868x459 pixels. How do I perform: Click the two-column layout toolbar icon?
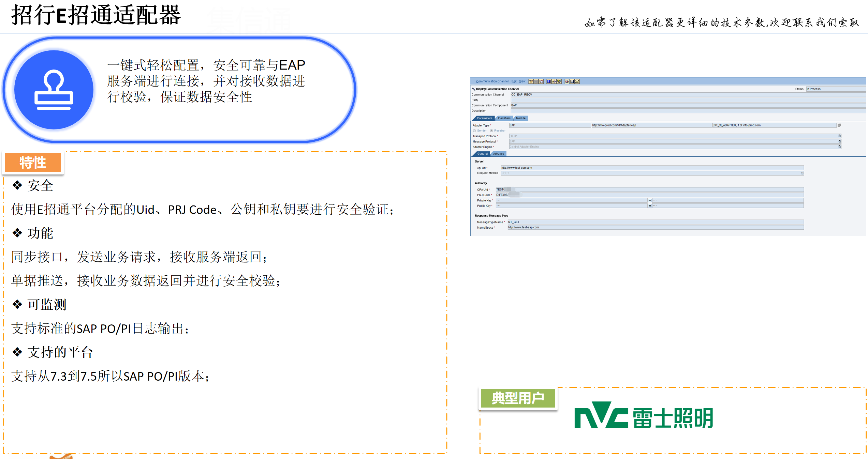point(572,81)
